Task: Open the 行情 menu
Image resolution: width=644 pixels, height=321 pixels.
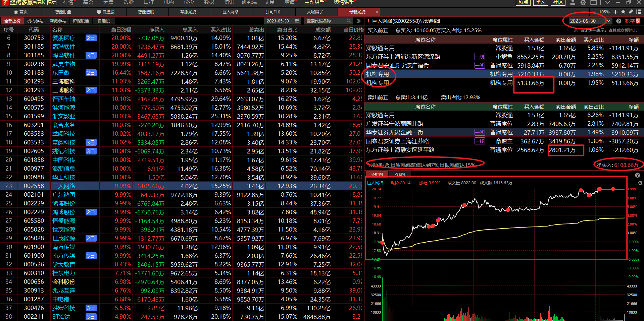Action: point(68,2)
